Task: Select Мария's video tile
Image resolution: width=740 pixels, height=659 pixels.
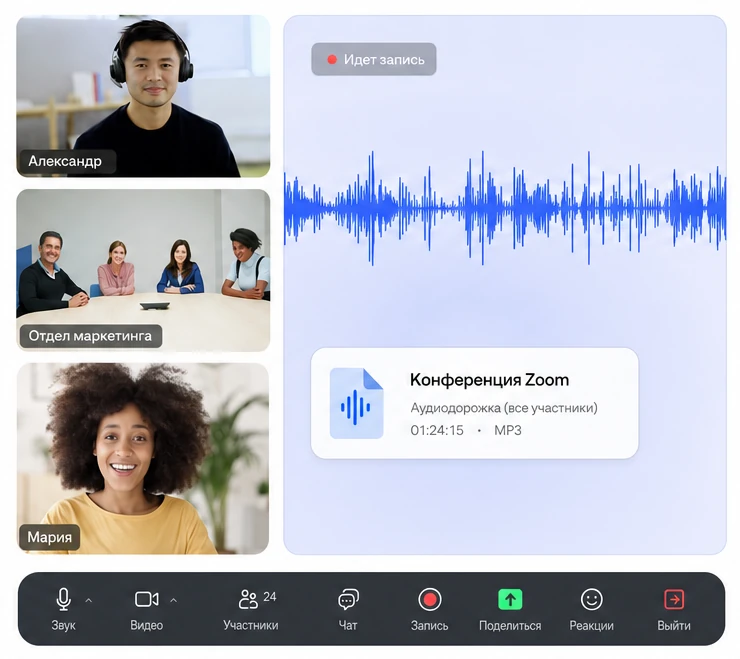Action: click(x=143, y=458)
